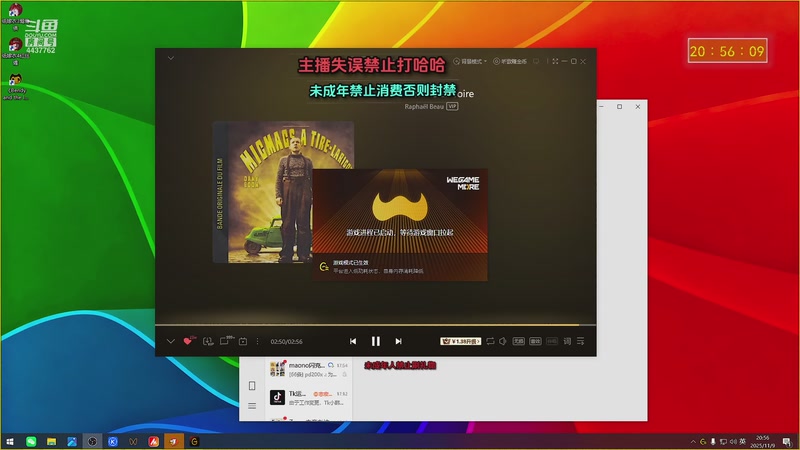Open the music video icon in player bar
The width and height of the screenshot is (800, 450).
[243, 341]
